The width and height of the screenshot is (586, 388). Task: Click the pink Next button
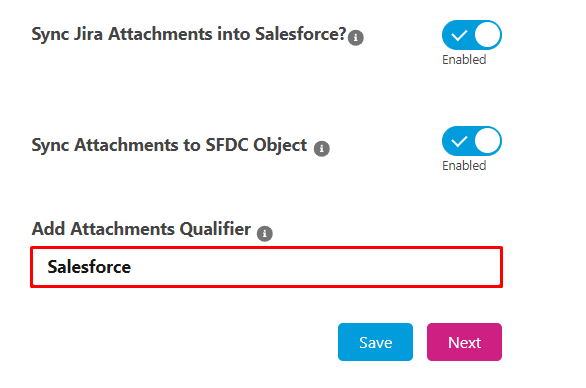click(x=464, y=342)
